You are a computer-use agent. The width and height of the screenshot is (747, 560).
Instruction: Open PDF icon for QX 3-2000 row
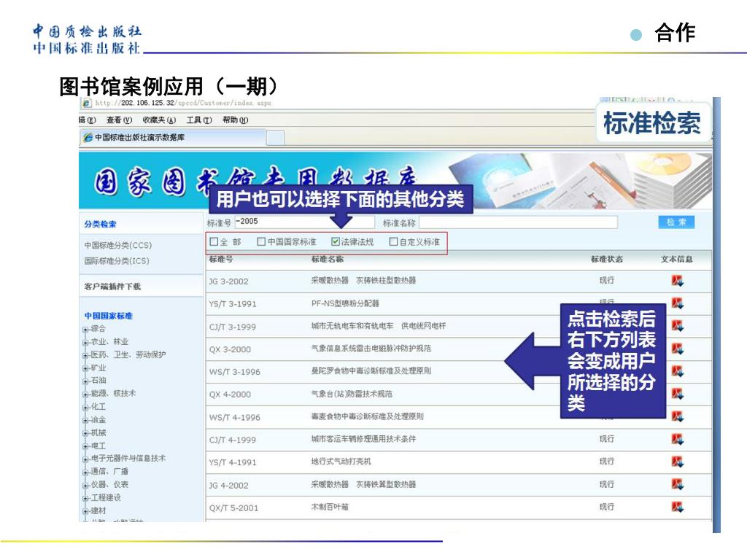677,349
